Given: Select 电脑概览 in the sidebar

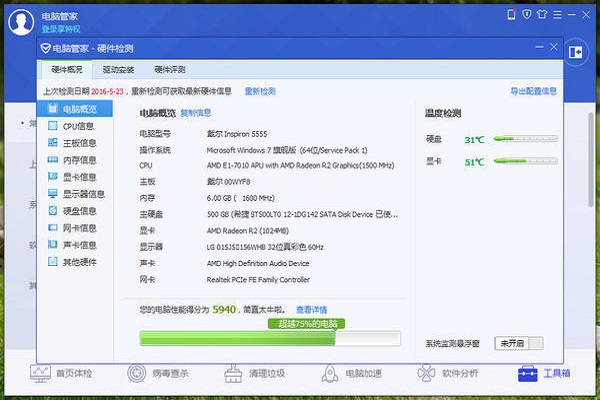Looking at the screenshot, I should click(75, 109).
